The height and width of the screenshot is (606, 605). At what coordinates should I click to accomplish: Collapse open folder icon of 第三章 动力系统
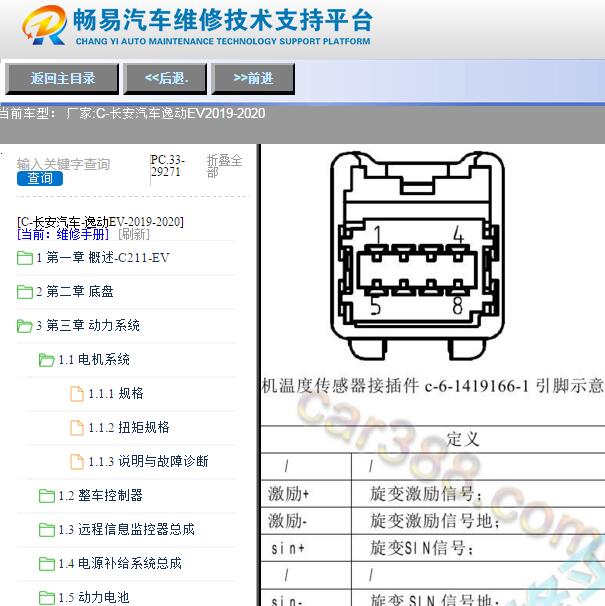pos(25,326)
